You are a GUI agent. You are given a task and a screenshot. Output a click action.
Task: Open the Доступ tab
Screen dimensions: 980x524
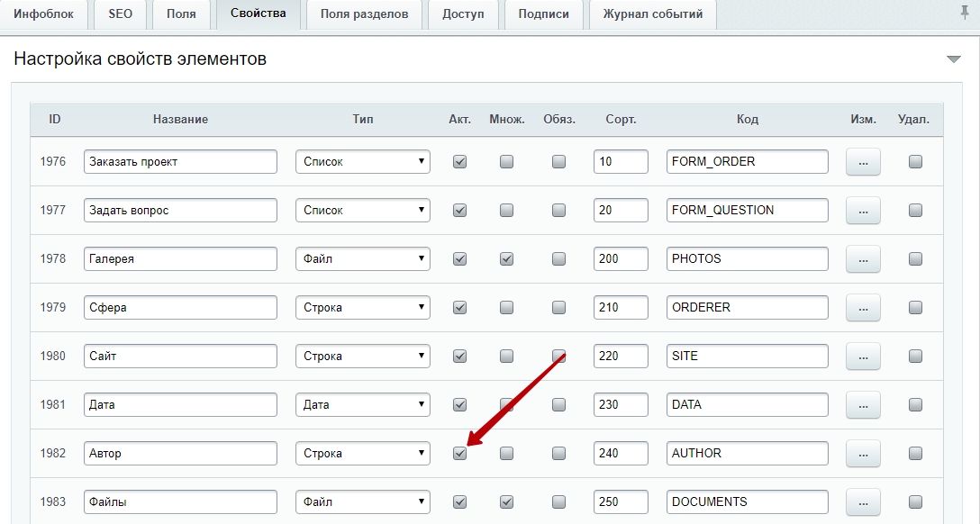point(463,14)
